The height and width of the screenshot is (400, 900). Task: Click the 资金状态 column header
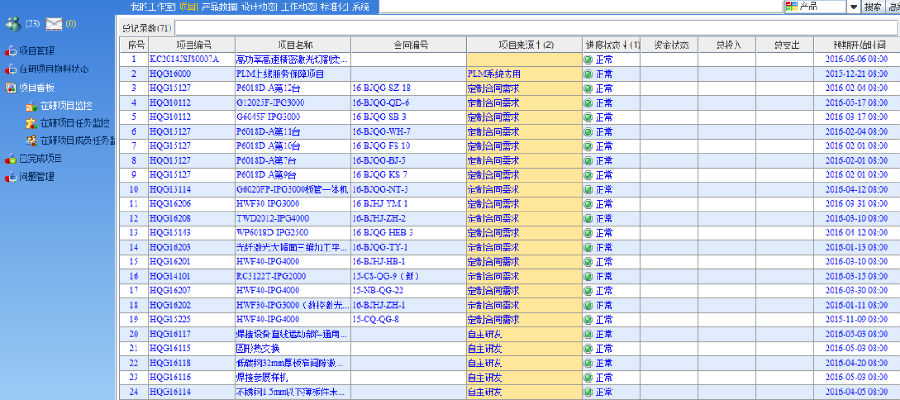click(x=669, y=44)
